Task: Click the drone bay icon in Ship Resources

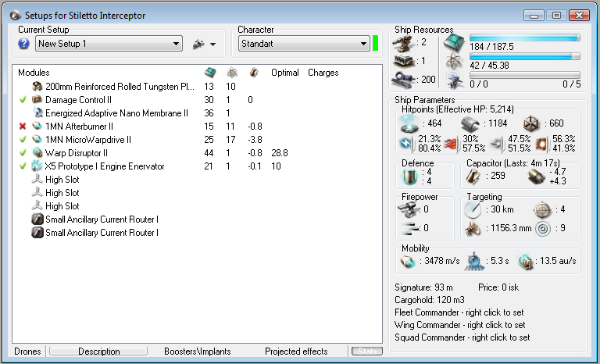Action: click(455, 80)
